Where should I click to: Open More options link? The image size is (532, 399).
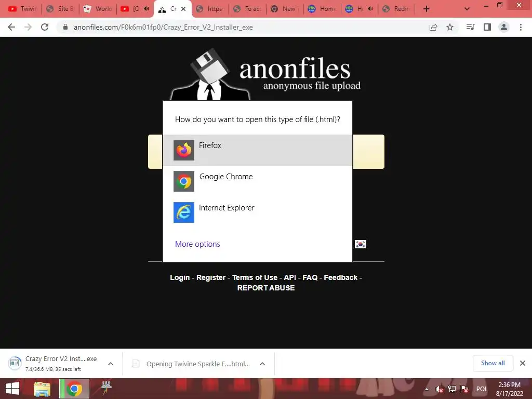point(197,244)
